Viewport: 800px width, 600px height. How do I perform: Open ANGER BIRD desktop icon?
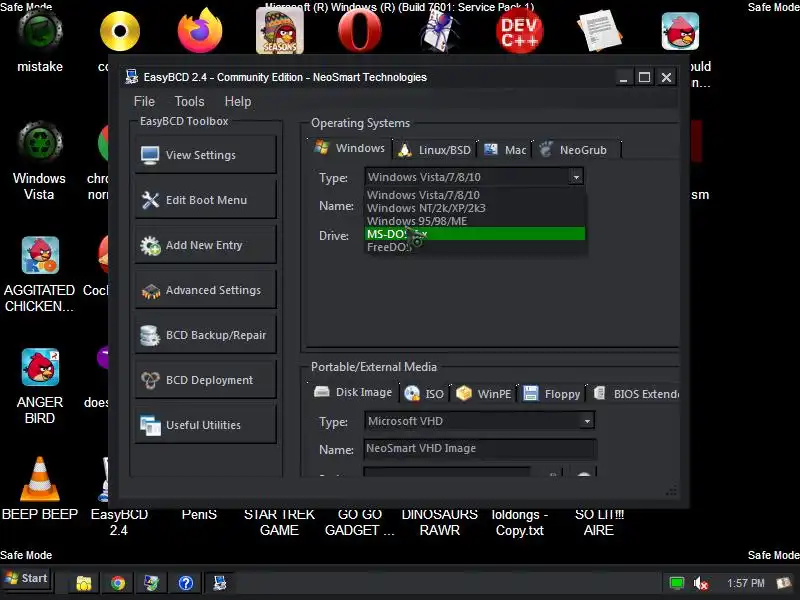pyautogui.click(x=40, y=386)
